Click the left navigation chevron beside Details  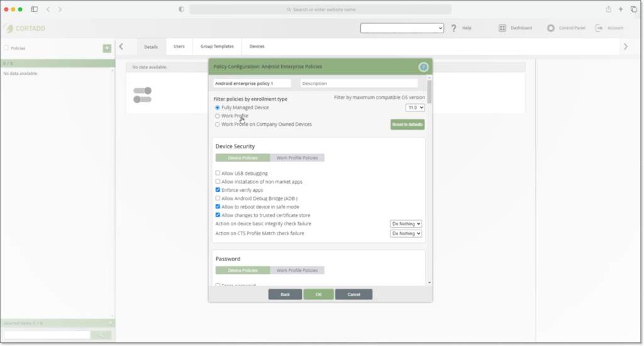121,47
